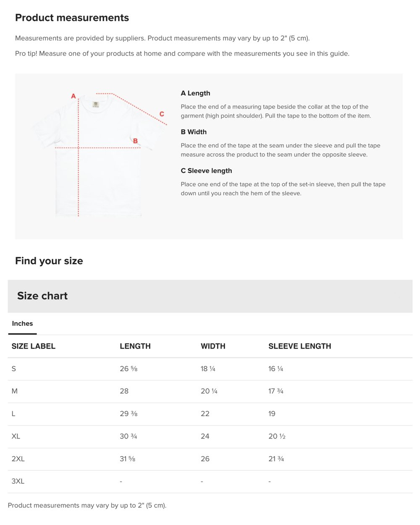420x525 pixels.
Task: Click the WIDTH column header
Action: click(x=213, y=346)
